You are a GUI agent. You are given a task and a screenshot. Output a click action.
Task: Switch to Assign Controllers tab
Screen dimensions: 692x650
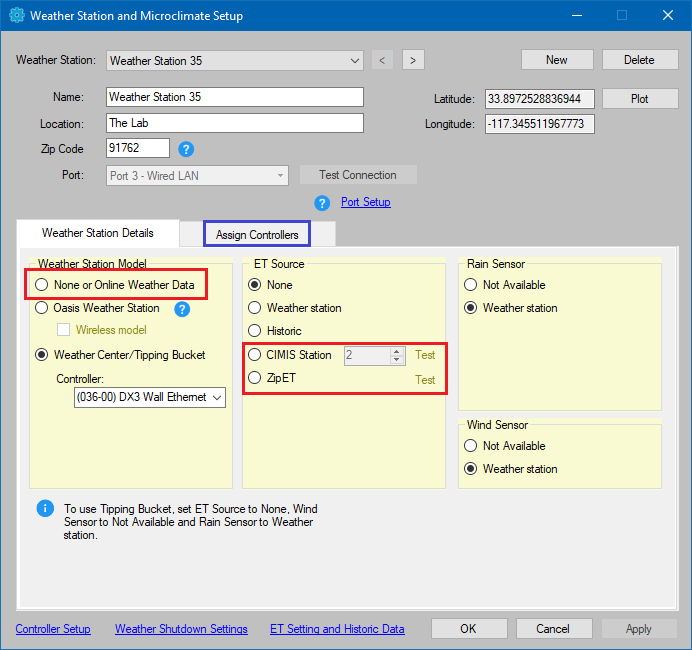[x=257, y=235]
